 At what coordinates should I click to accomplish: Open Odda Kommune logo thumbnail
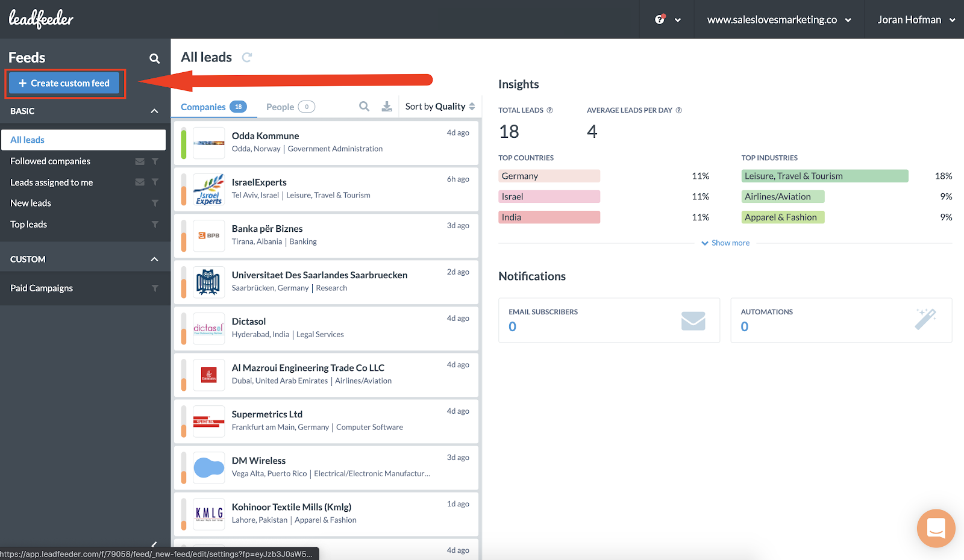click(x=208, y=143)
